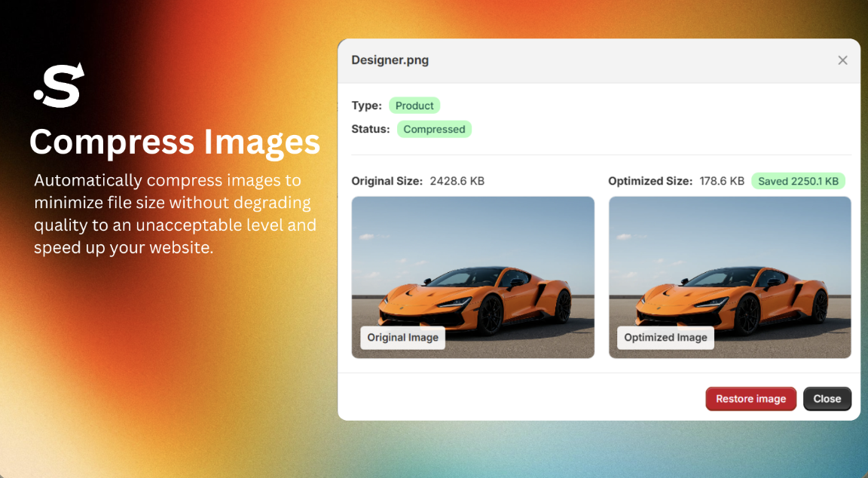Toggle the savings indicator badge
868x478 pixels.
pyautogui.click(x=798, y=180)
